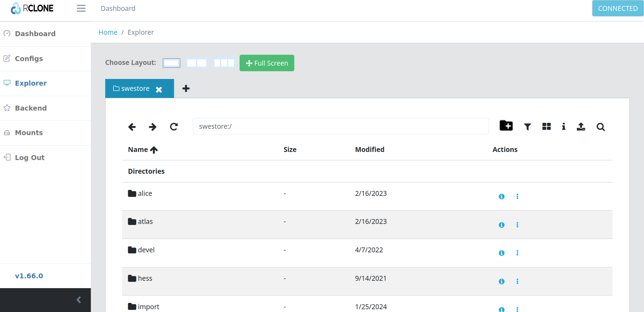Open the hess folder
This screenshot has height=312, width=644.
tap(140, 278)
